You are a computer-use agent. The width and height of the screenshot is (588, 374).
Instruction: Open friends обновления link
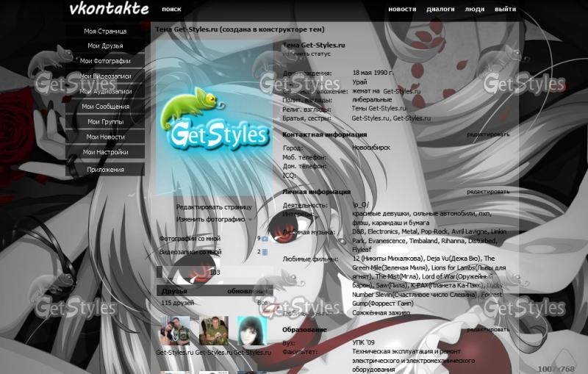point(248,291)
